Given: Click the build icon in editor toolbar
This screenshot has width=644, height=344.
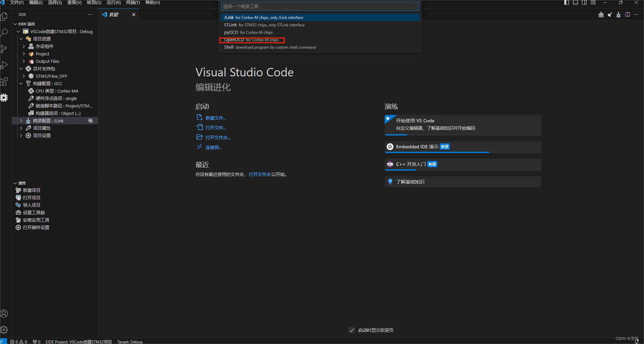Looking at the screenshot, I should click(x=601, y=15).
